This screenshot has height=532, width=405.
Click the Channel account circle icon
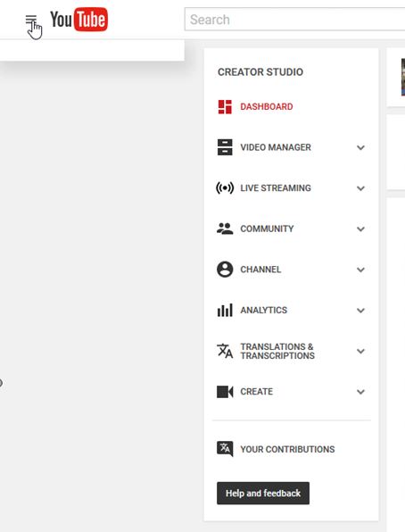click(225, 270)
